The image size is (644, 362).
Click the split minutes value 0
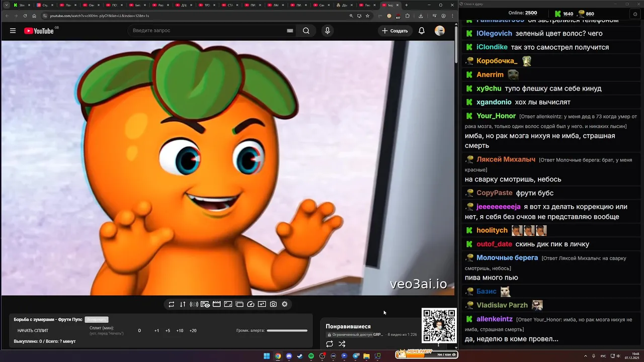pos(139,331)
